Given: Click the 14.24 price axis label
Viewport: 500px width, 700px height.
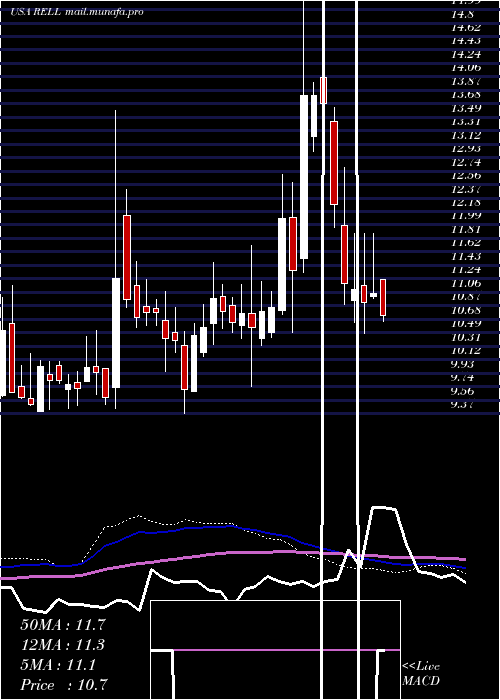Looking at the screenshot, I should (466, 54).
